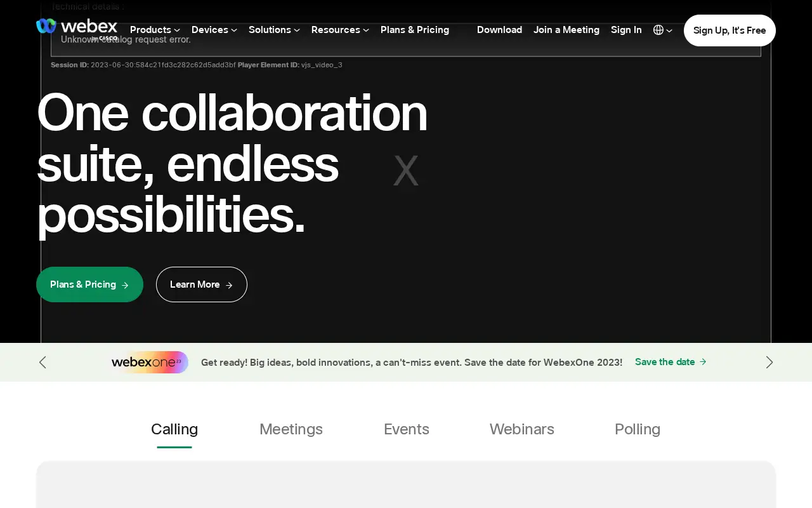Click Sign Up, It's Free button

(730, 30)
